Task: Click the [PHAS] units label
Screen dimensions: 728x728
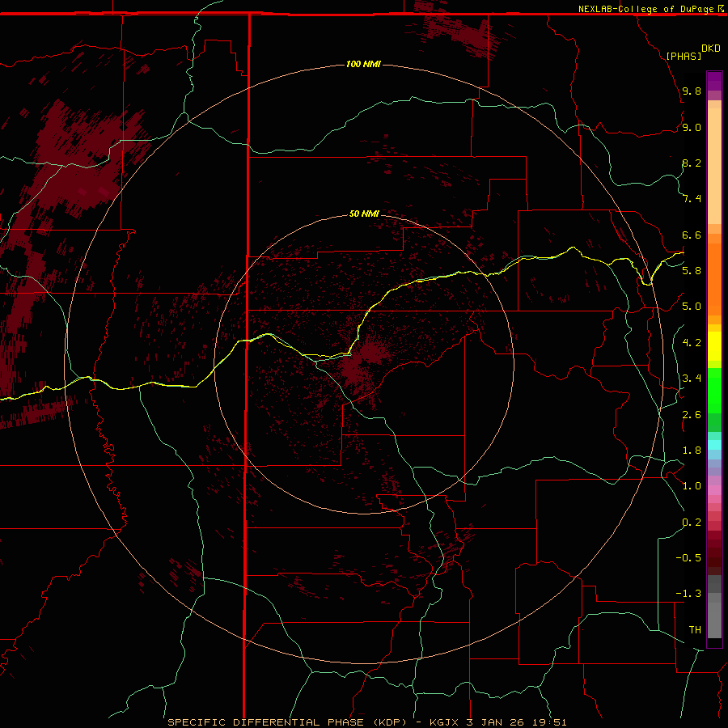Action: point(684,56)
